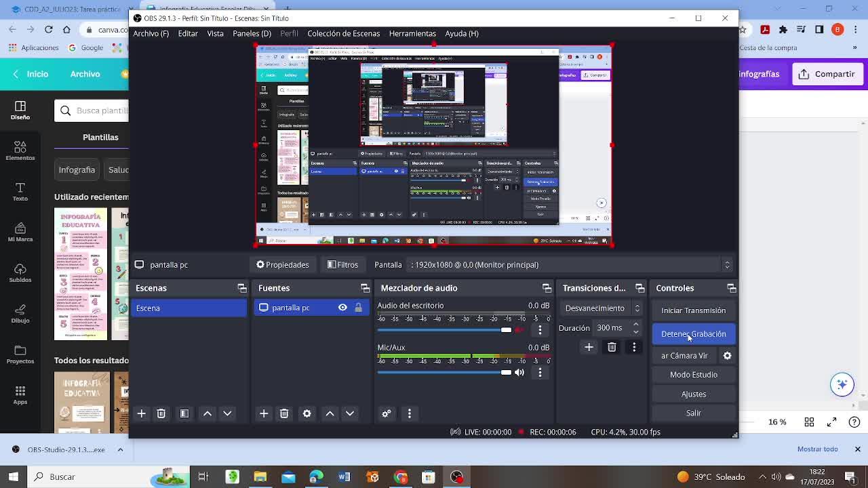Undock the Mezclador de audio panel
This screenshot has width=868, height=488.
click(547, 288)
